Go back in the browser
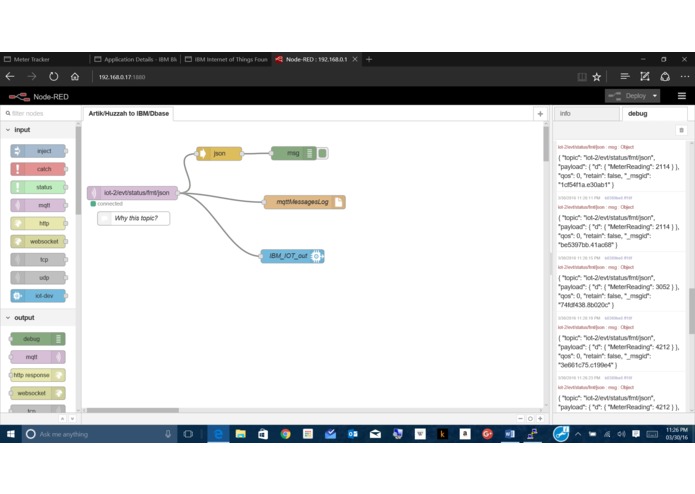The width and height of the screenshot is (695, 494). click(x=10, y=77)
